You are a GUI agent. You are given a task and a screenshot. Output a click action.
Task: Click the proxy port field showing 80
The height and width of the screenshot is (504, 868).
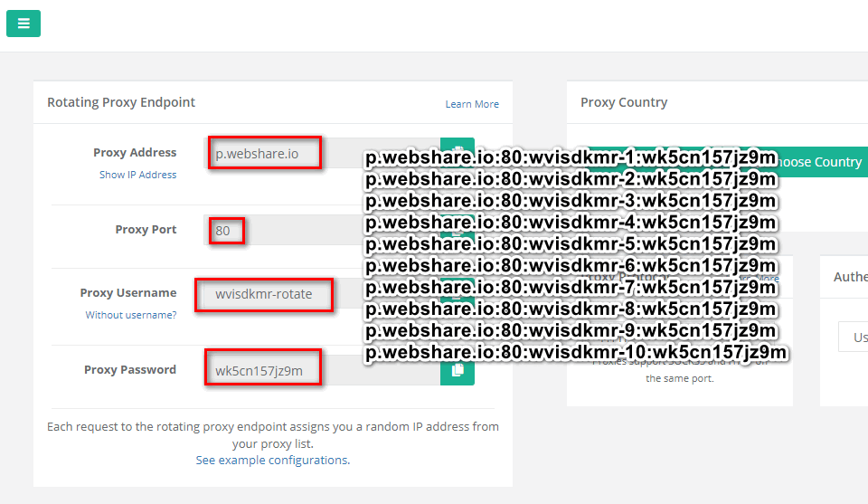pyautogui.click(x=322, y=231)
